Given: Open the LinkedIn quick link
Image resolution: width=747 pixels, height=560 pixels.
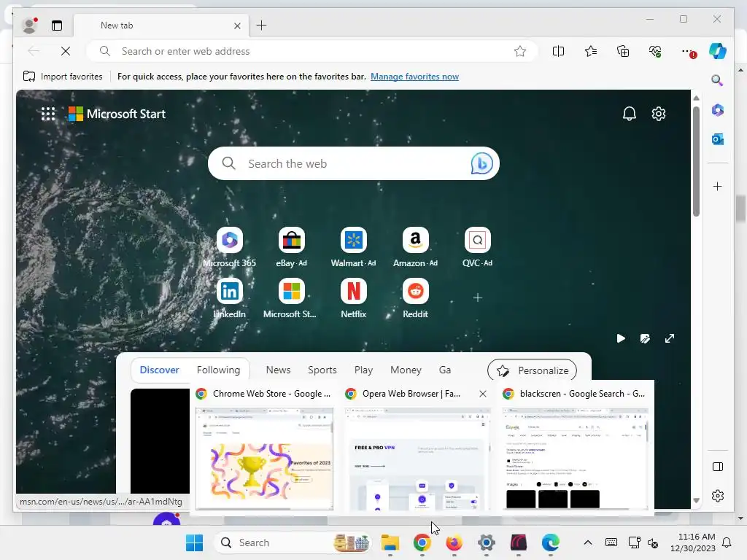Looking at the screenshot, I should tap(230, 298).
